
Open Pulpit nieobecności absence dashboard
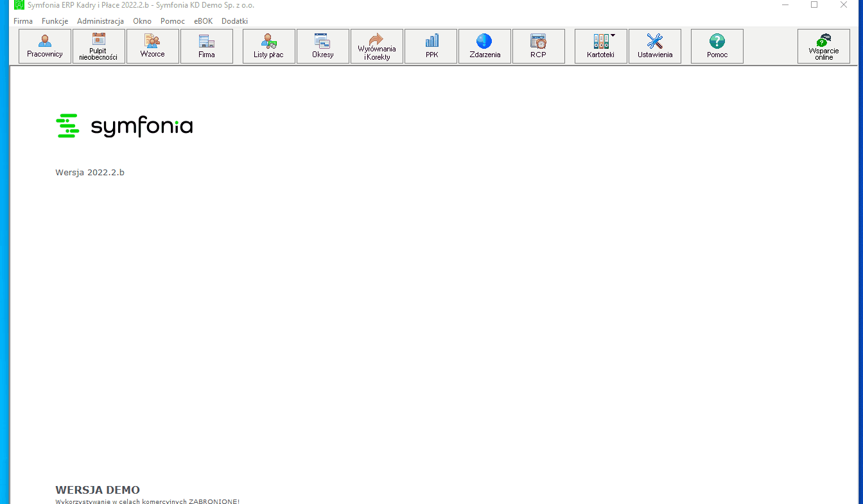[x=99, y=46]
